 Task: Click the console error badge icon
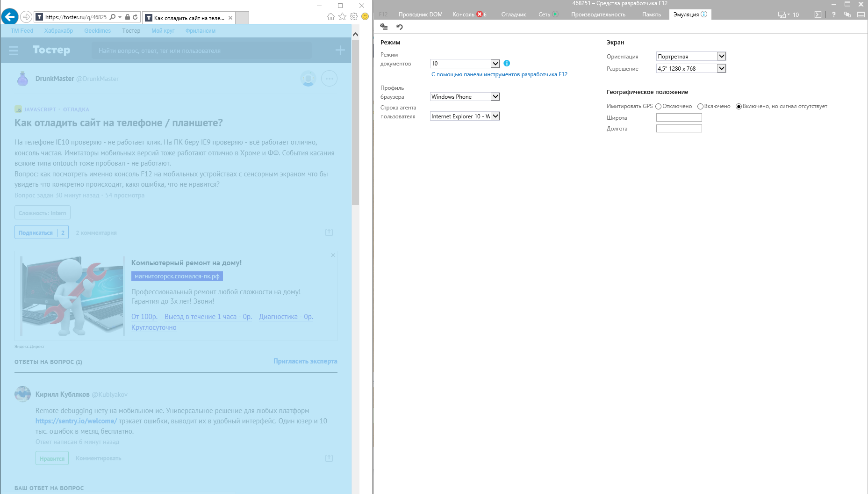point(479,15)
